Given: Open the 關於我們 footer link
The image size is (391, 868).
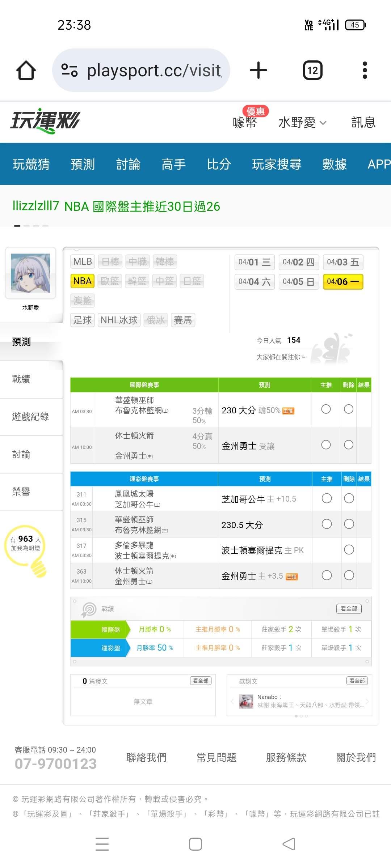Looking at the screenshot, I should pyautogui.click(x=356, y=757).
